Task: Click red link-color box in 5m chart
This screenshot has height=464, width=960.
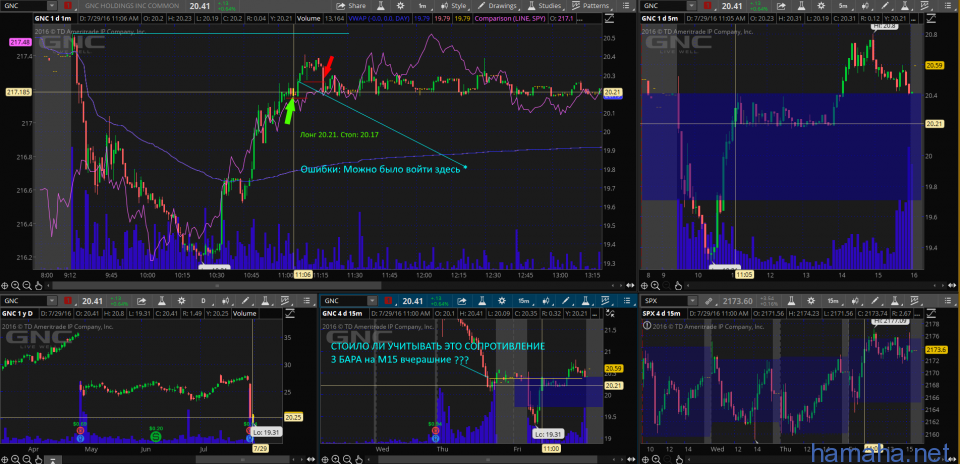Action: 707,6
